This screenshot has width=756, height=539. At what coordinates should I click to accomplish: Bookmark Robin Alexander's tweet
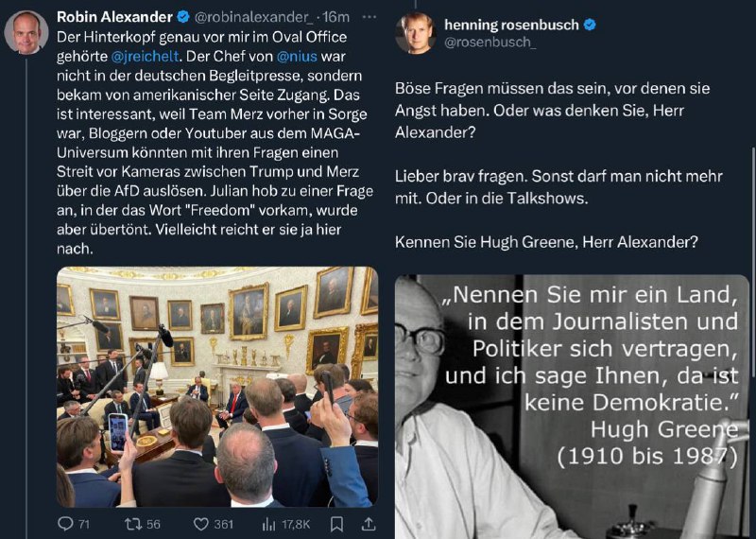pos(337,524)
